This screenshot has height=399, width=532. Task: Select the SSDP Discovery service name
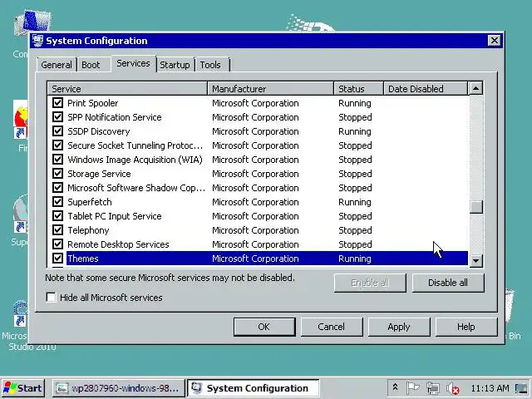[98, 131]
